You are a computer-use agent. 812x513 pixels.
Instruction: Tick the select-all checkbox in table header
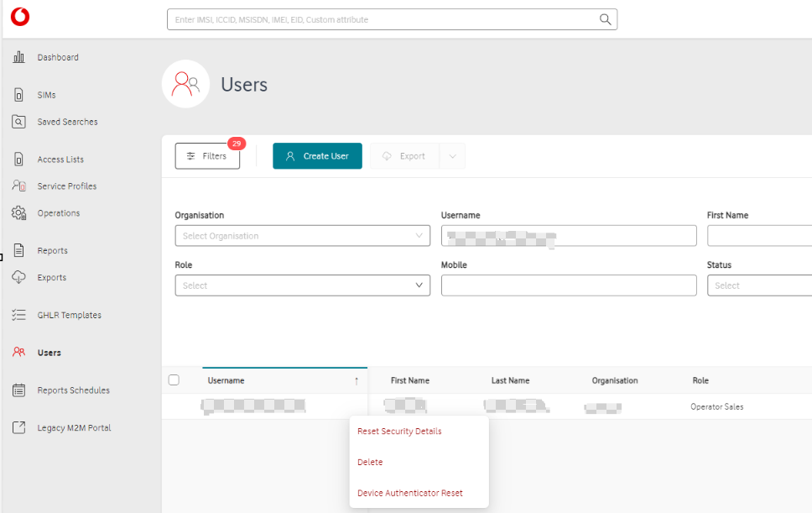(x=174, y=380)
